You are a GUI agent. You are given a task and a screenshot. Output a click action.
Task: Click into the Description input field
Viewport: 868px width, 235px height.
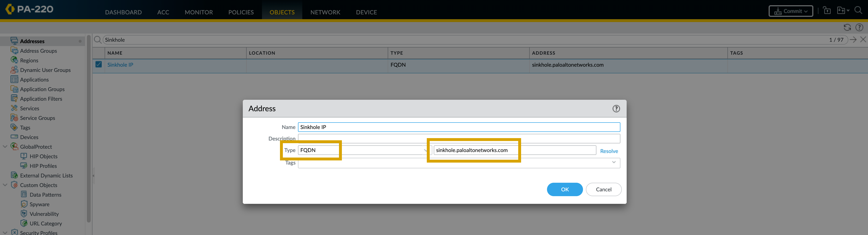459,139
